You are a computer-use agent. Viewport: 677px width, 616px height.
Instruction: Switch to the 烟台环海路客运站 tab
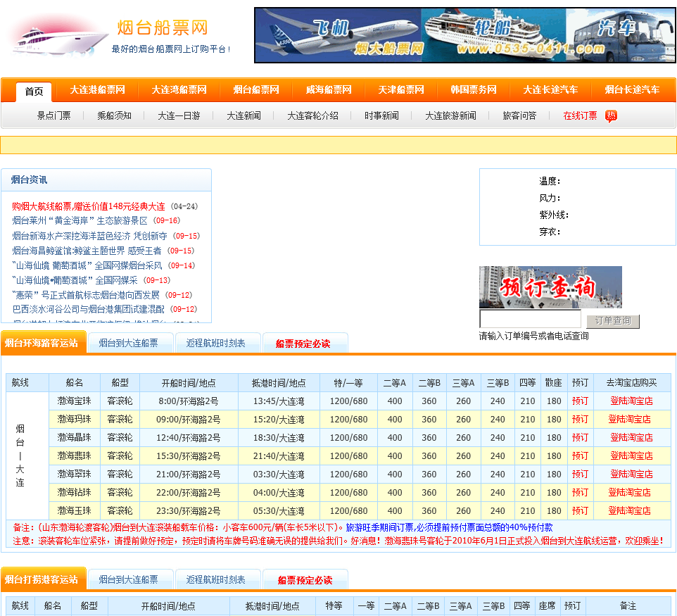(44, 343)
